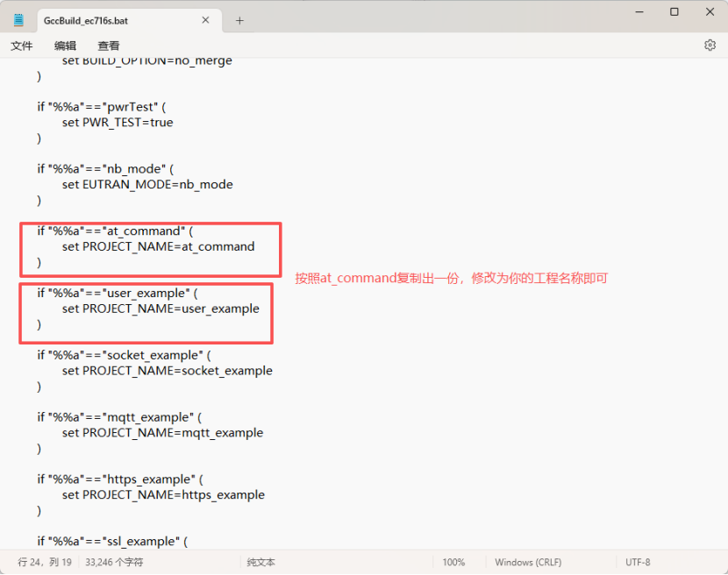Click the line set PROJECT_NAME=socket_example
This screenshot has height=575, width=728.
(x=168, y=371)
